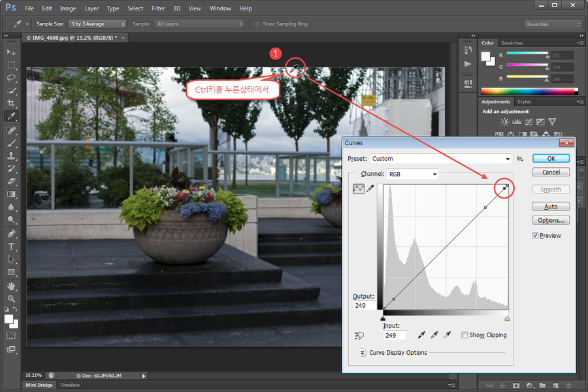
Task: Open the Filter menu
Action: (158, 8)
